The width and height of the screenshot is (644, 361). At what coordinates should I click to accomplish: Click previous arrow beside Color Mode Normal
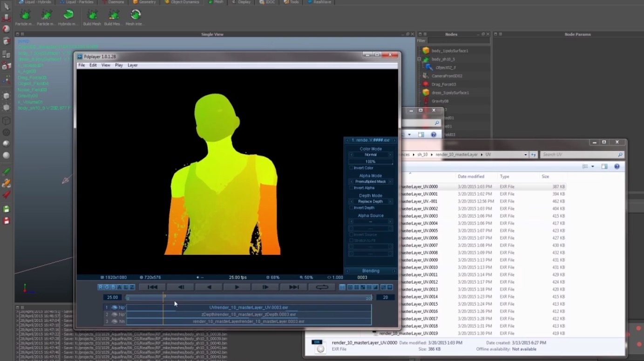pos(351,155)
